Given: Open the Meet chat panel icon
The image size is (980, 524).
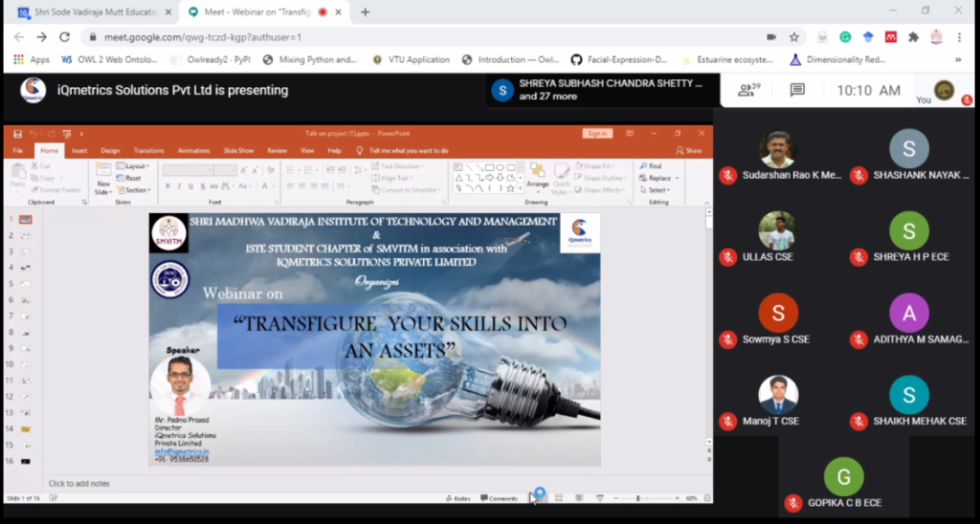Looking at the screenshot, I should click(x=797, y=91).
